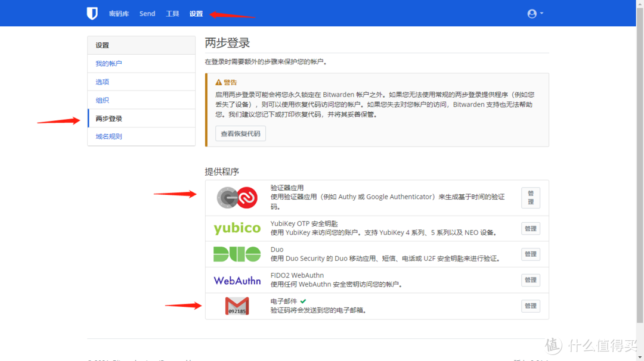
Task: Open 组织 in settings sidebar
Action: click(103, 100)
